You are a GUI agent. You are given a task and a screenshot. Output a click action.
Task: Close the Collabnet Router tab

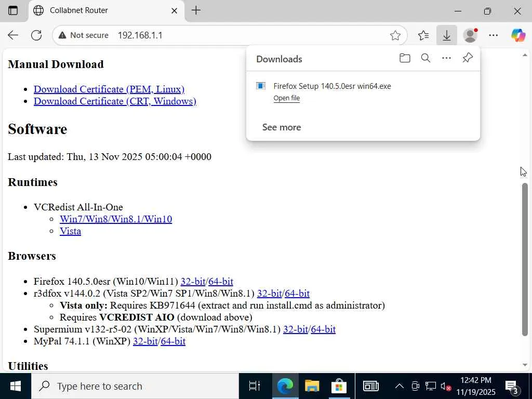point(175,11)
